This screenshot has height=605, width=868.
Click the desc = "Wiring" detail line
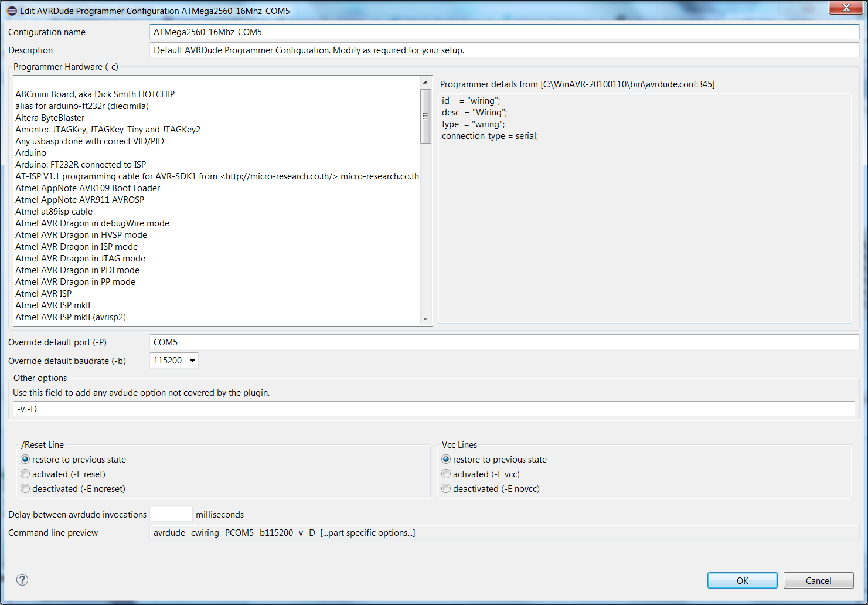[475, 113]
